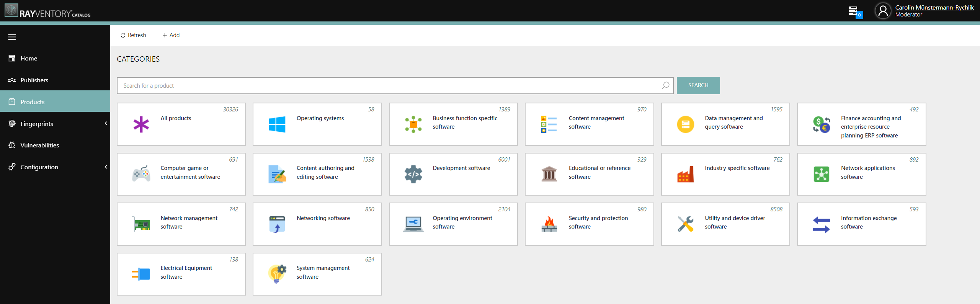
Task: Toggle the hamburger sidebar menu
Action: point(12,37)
